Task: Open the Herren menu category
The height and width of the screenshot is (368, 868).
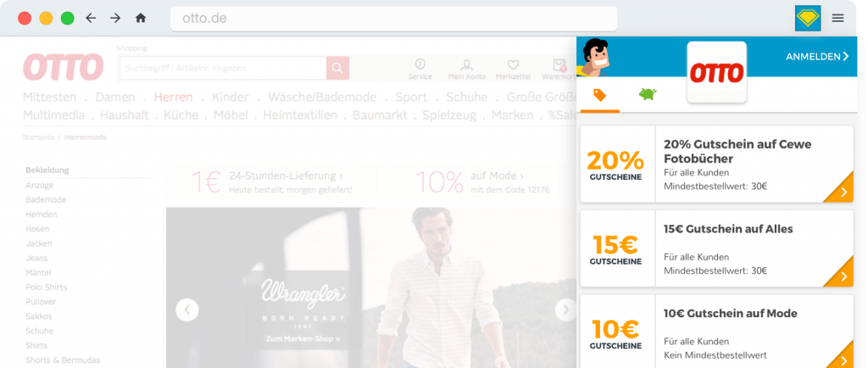Action: click(173, 97)
